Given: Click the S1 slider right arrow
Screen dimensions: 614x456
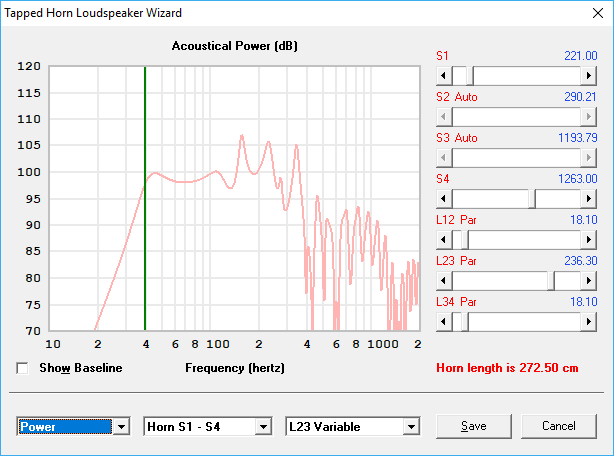Looking at the screenshot, I should point(590,75).
